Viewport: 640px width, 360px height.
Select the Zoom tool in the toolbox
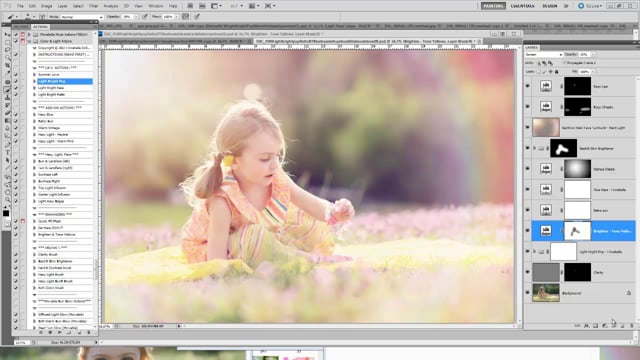(7, 200)
